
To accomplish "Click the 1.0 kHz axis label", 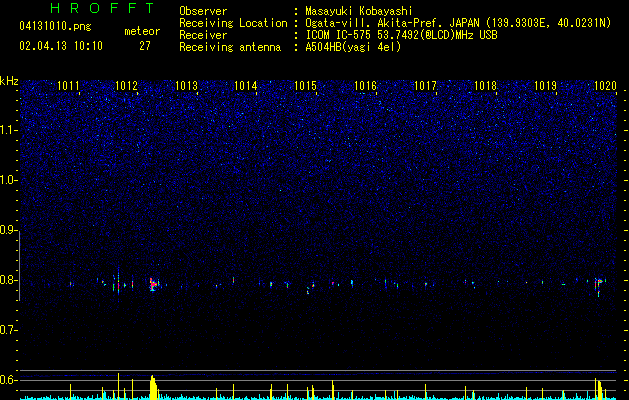I will click(8, 180).
